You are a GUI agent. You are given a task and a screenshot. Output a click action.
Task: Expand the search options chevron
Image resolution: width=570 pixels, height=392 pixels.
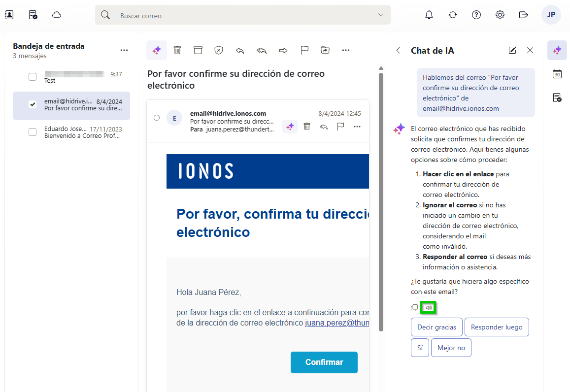coord(380,15)
